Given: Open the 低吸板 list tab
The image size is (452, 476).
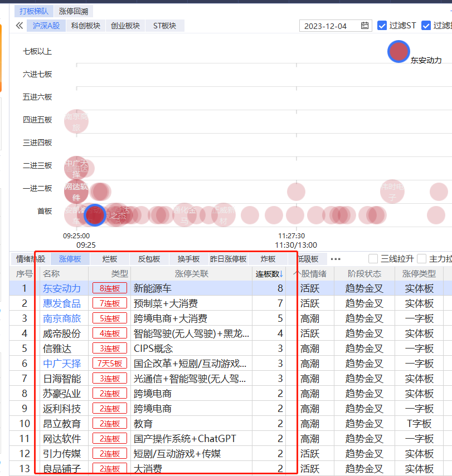Looking at the screenshot, I should (x=308, y=259).
